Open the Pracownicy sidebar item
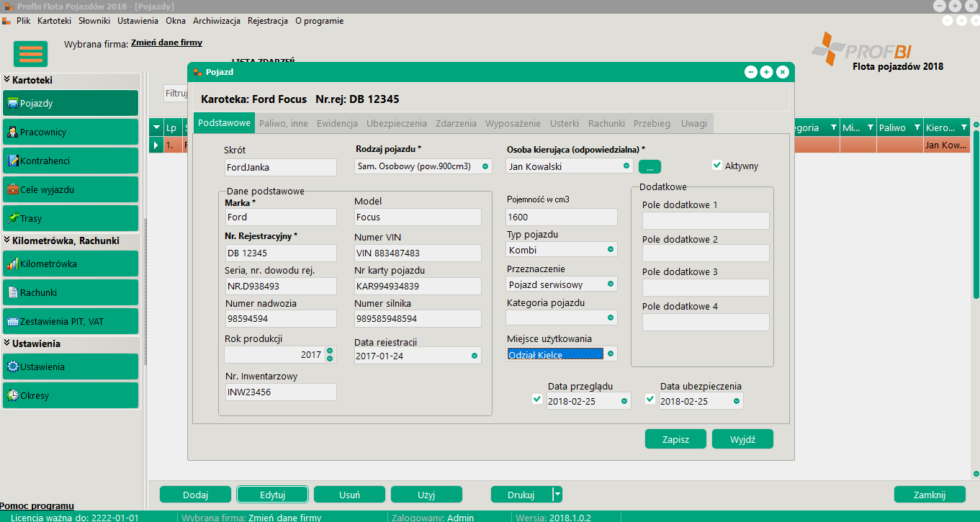The image size is (980, 522). pos(71,132)
